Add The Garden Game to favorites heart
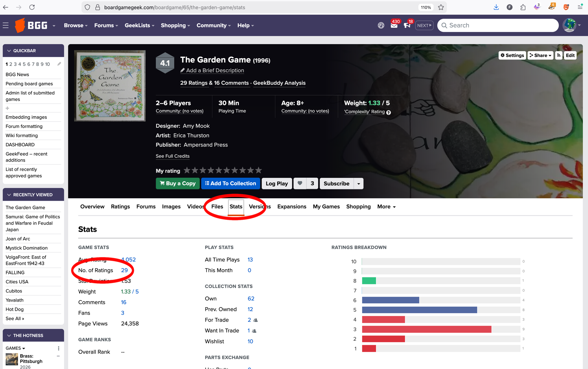This screenshot has width=588, height=369. click(300, 183)
